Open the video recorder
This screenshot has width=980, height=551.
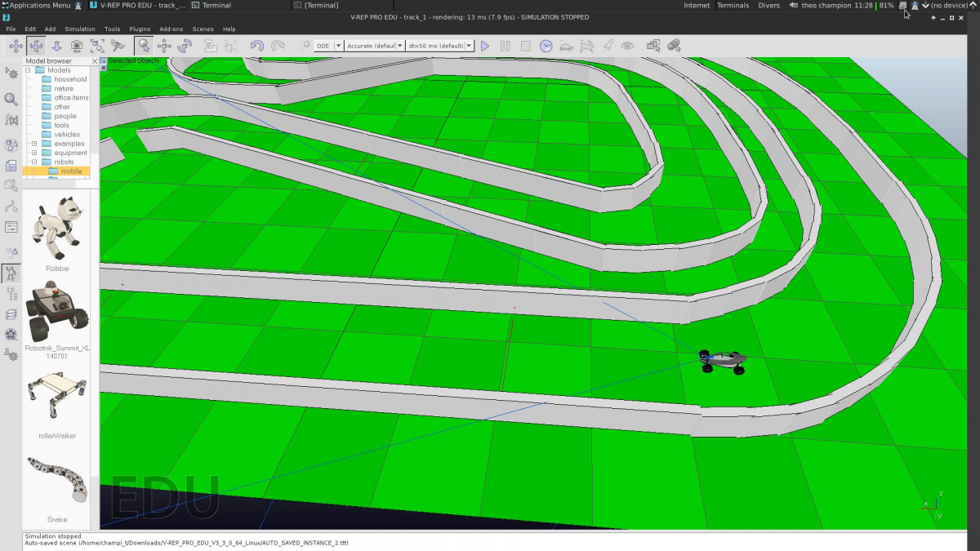point(11,334)
